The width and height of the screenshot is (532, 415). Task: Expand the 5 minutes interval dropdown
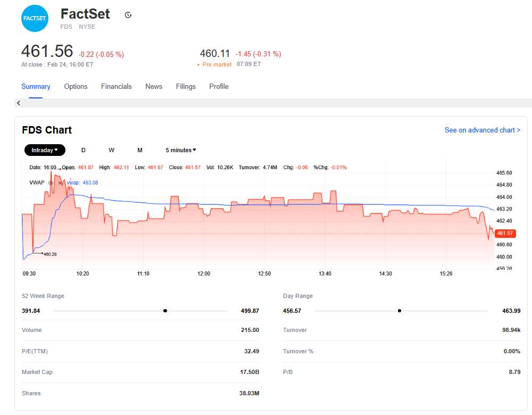pyautogui.click(x=181, y=150)
